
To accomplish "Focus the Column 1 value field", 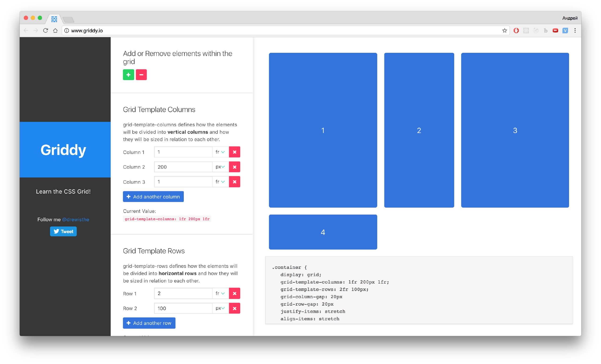I will click(183, 152).
